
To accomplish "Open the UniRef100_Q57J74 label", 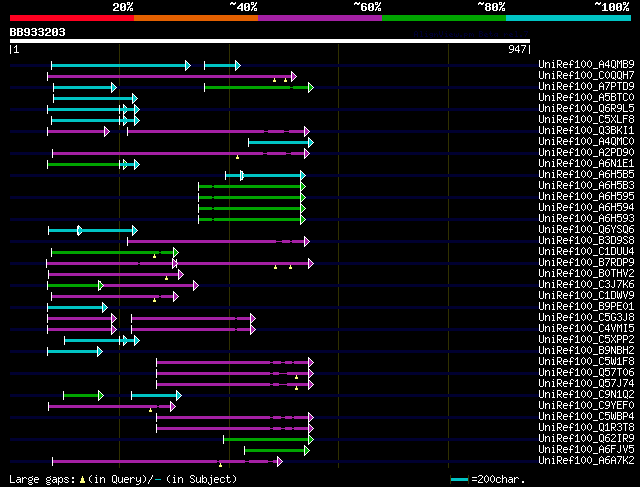I will point(586,384).
